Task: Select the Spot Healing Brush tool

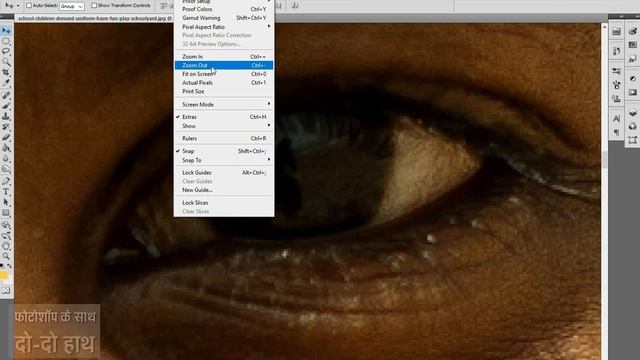Action: coord(6,95)
